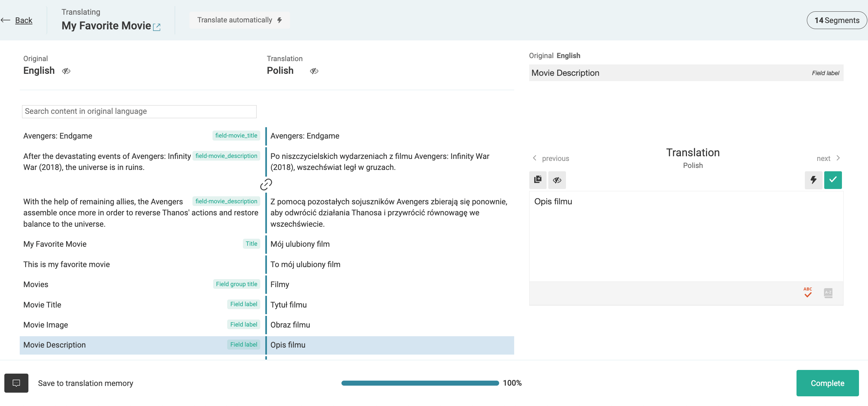Toggle visibility of the Polish translation column

314,71
